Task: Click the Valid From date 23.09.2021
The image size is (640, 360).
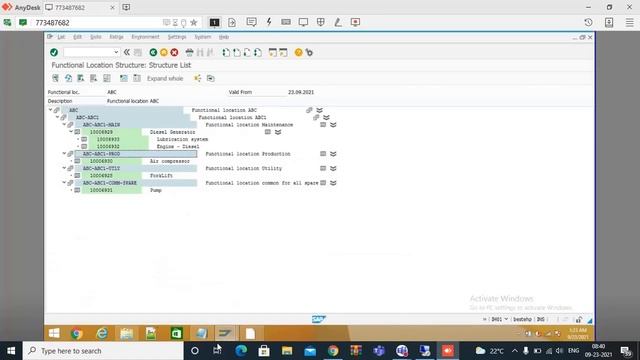Action: (x=301, y=92)
